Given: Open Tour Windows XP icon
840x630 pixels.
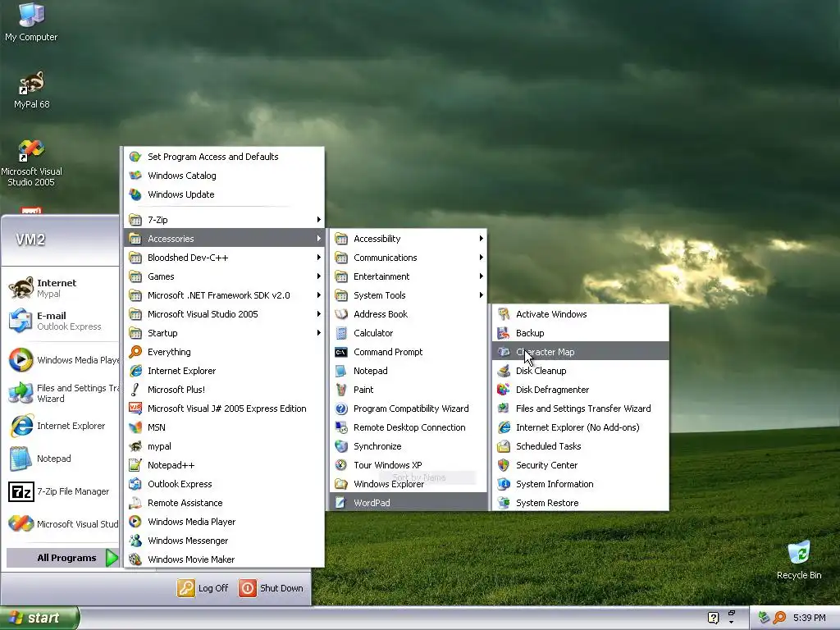Looking at the screenshot, I should [x=341, y=465].
